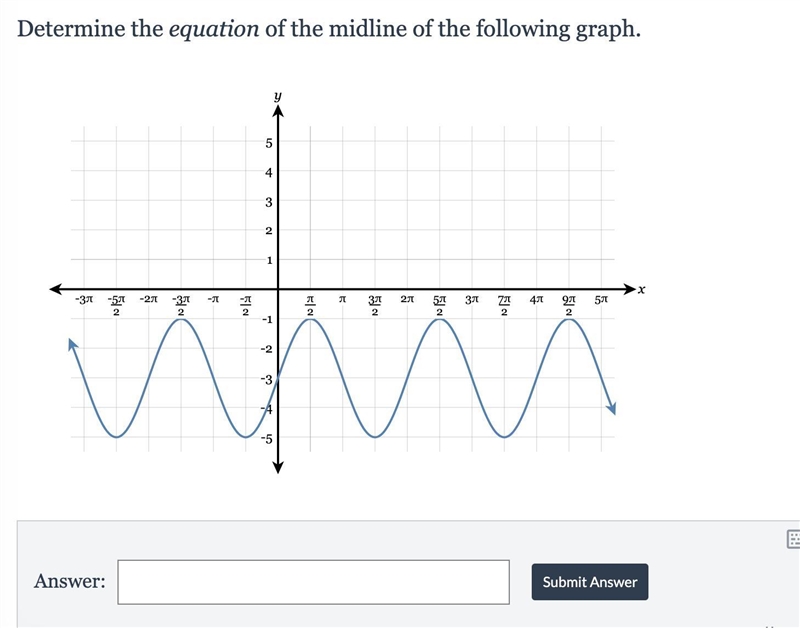Click the curve trough below 3π/2
800x628 pixels.
pos(375,437)
